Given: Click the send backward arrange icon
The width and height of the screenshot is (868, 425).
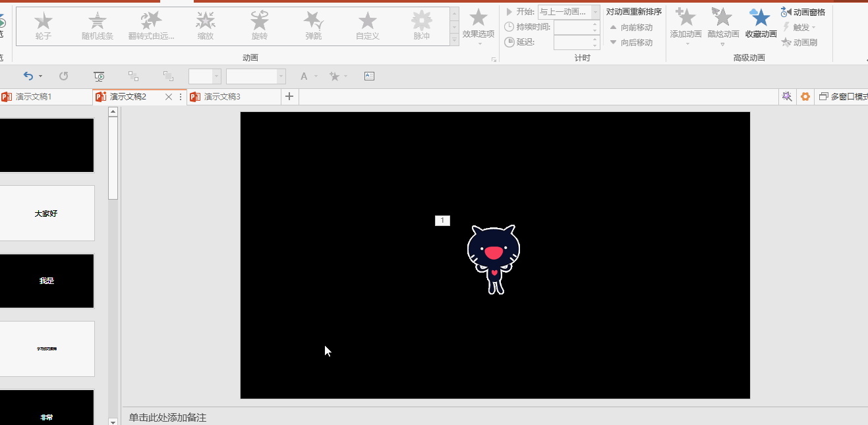Looking at the screenshot, I should pyautogui.click(x=168, y=76).
